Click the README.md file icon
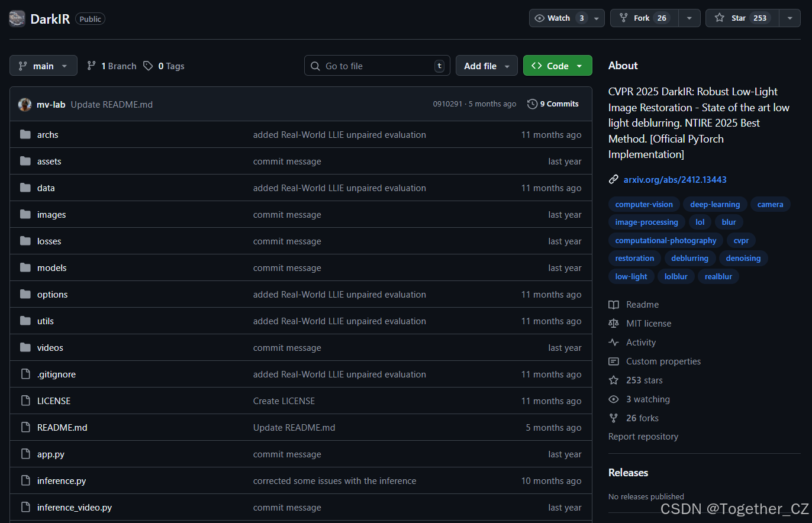812x523 pixels. [x=25, y=427]
